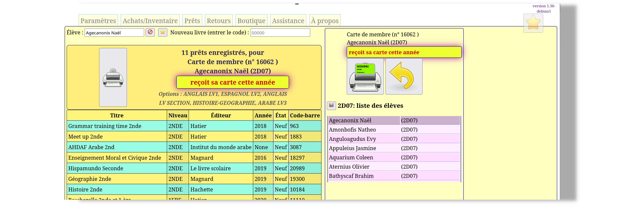644x206 pixels.
Task: Click the large printer icon beside loan summary
Action: point(113,77)
